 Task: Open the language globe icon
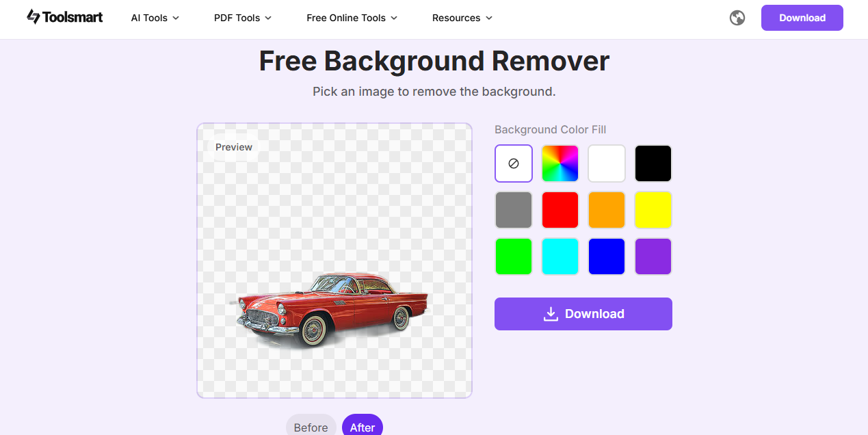737,18
